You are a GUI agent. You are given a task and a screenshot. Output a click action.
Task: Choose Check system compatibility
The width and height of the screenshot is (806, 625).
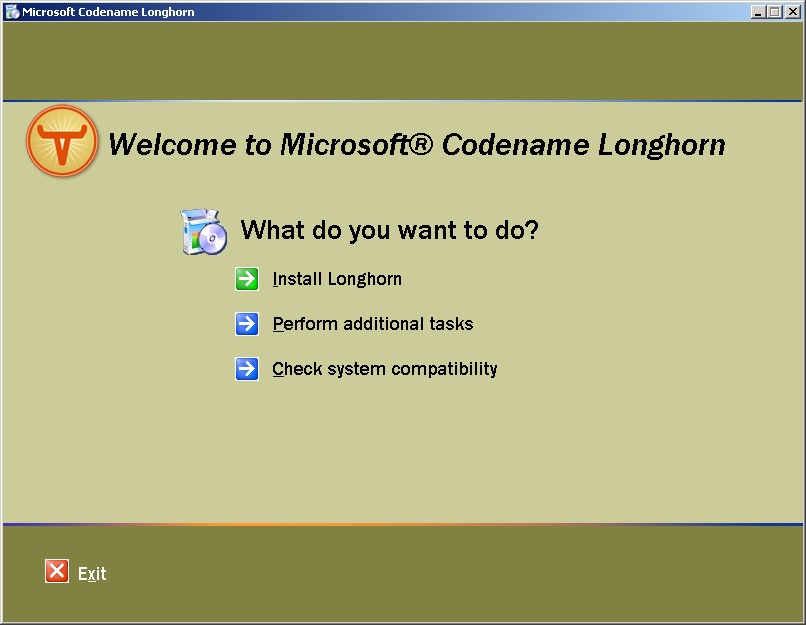pos(384,369)
